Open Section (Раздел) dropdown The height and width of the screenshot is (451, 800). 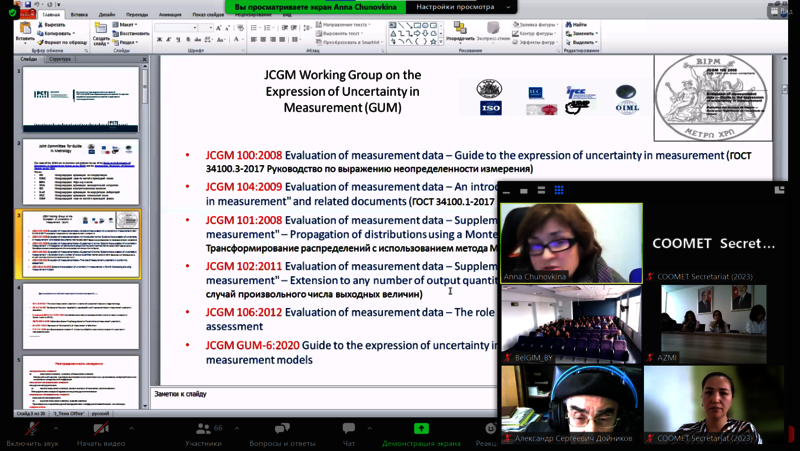click(x=126, y=42)
